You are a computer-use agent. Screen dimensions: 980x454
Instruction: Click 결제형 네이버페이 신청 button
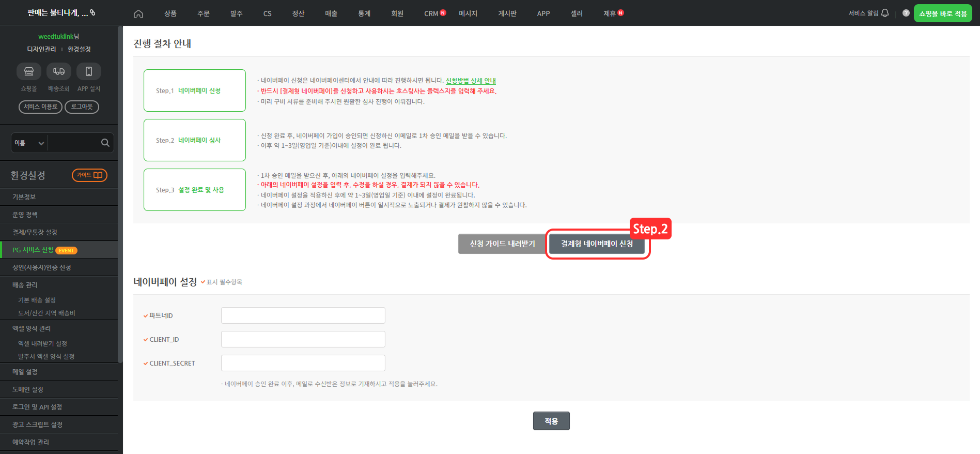coord(597,244)
